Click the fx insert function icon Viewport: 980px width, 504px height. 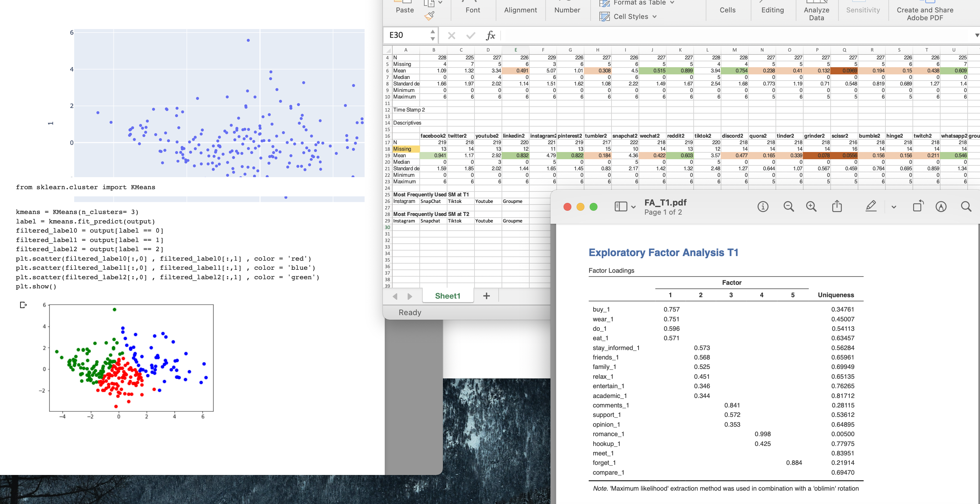coord(490,36)
